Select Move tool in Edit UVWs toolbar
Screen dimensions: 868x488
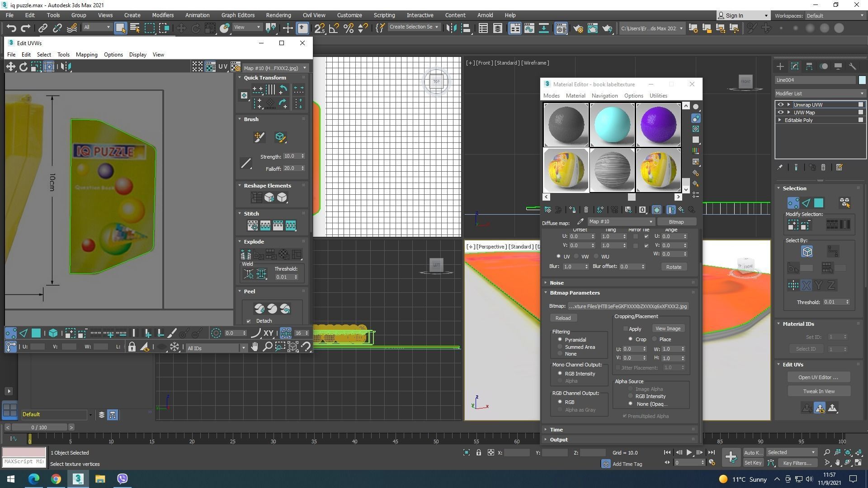[10, 67]
